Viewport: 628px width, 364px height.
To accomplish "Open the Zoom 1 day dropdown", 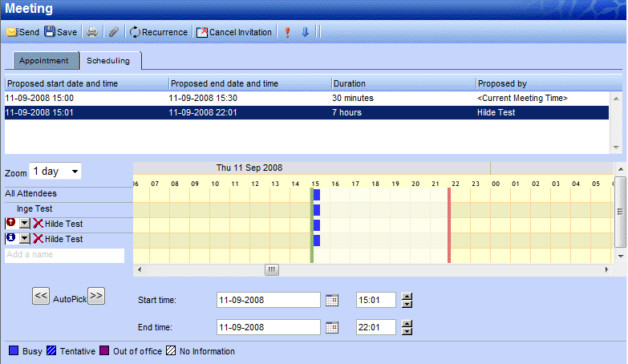I will click(x=55, y=172).
